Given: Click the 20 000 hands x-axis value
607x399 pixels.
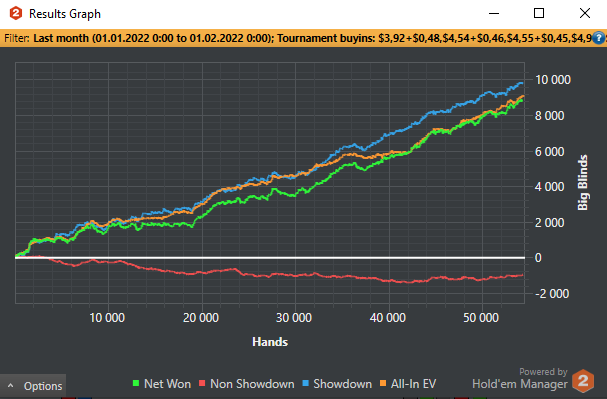Looking at the screenshot, I should click(x=201, y=318).
